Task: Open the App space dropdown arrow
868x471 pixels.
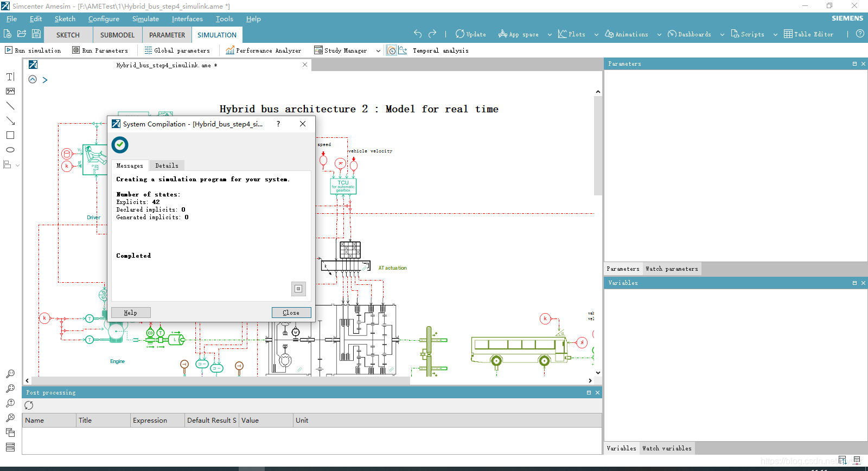Action: point(550,34)
